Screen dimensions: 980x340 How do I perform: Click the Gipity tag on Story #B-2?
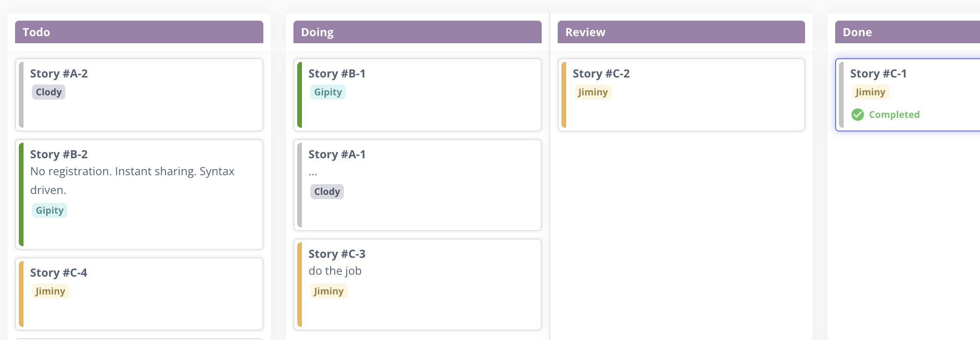point(50,210)
